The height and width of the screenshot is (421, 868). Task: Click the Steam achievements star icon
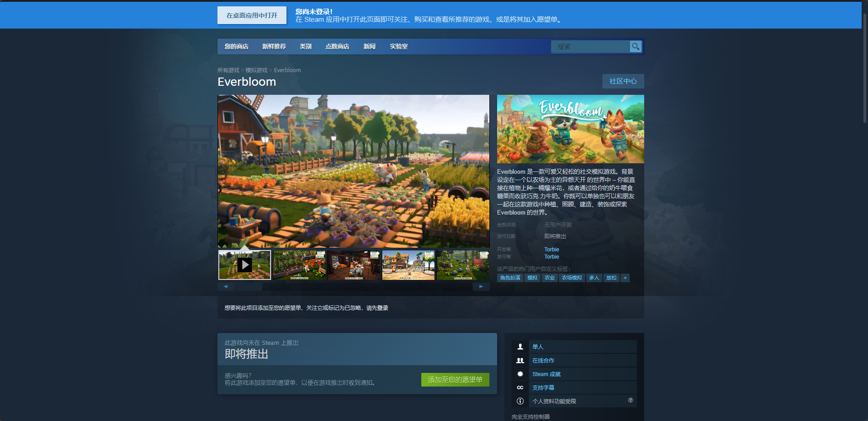520,374
